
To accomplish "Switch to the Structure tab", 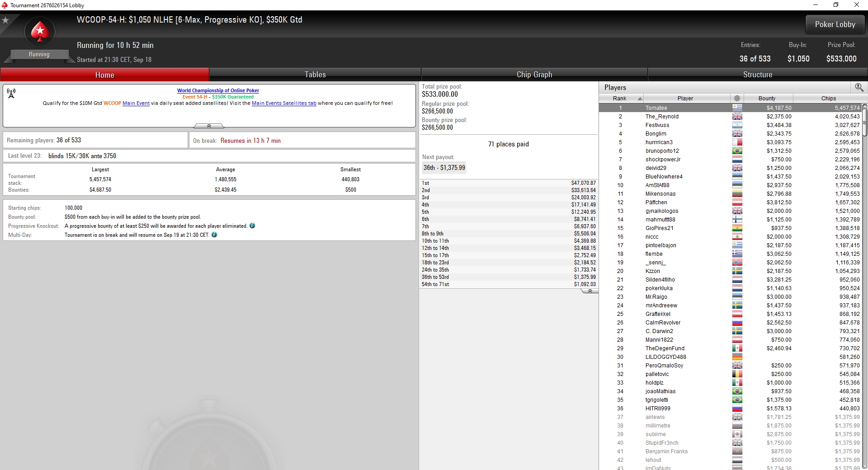I will click(x=758, y=75).
